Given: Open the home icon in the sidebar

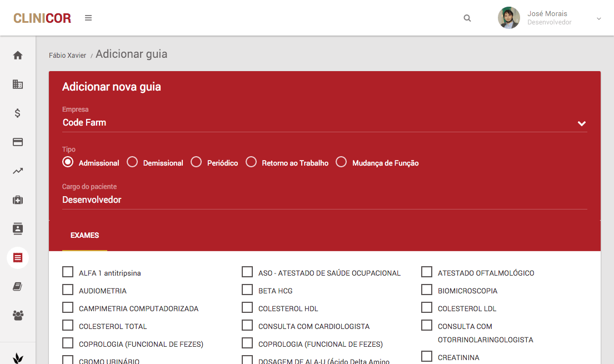Looking at the screenshot, I should pyautogui.click(x=18, y=55).
